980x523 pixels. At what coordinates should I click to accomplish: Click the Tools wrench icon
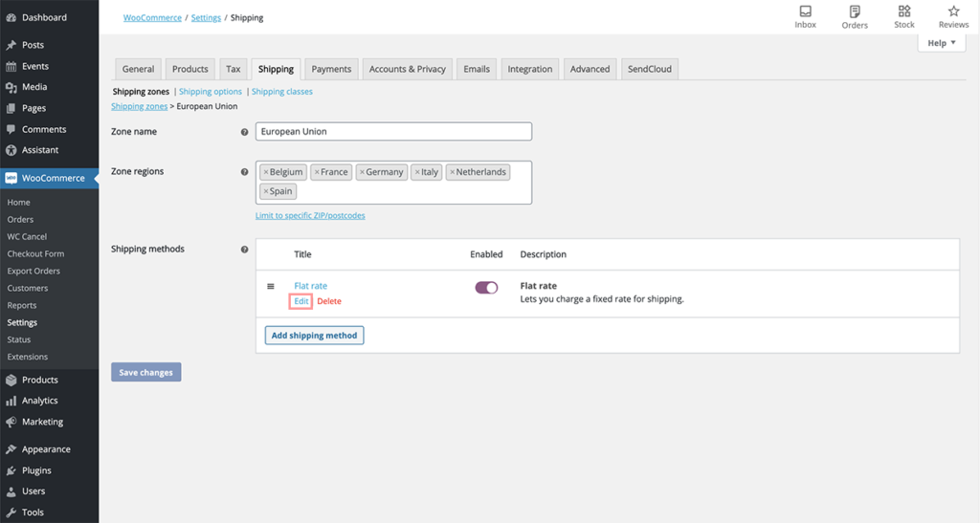pyautogui.click(x=11, y=512)
